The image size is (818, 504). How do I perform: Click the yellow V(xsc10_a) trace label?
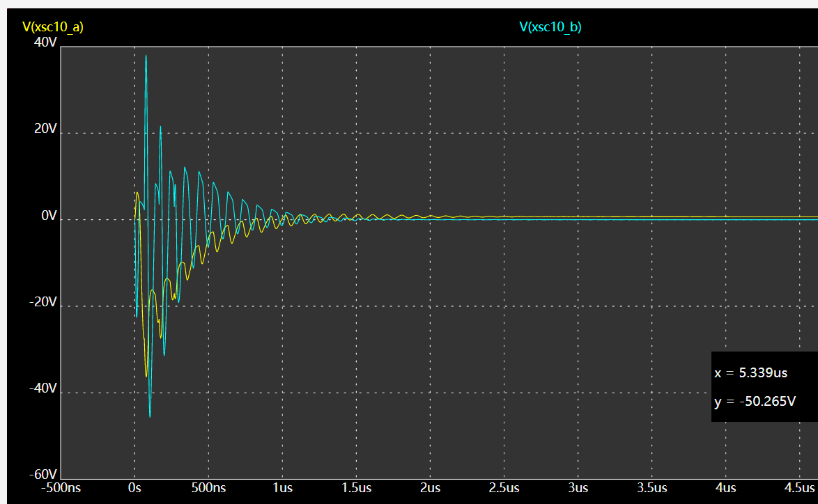(x=53, y=27)
